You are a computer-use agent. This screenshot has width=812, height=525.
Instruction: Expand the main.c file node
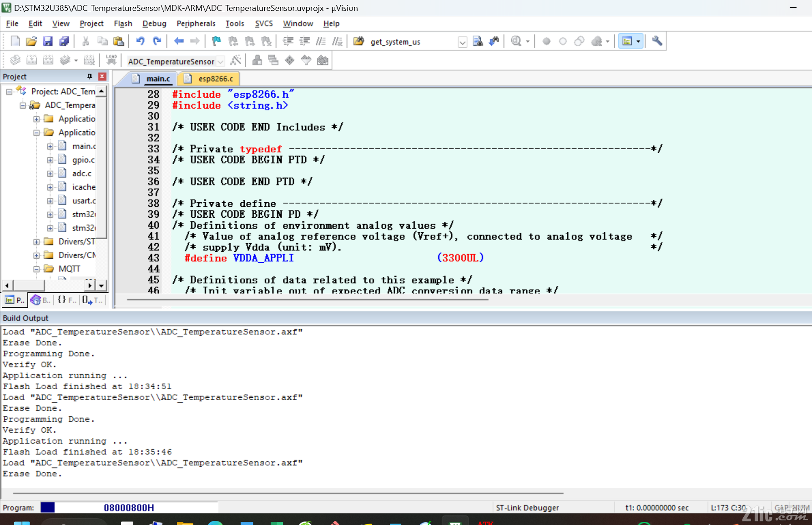tap(50, 146)
